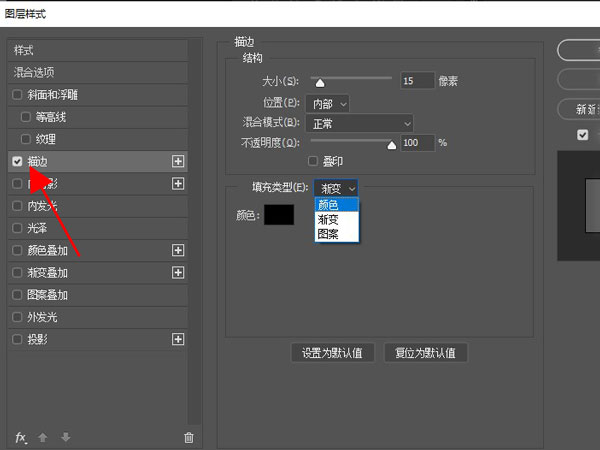600x450 pixels.
Task: Uncheck the 描边 checkbox
Action: [17, 161]
